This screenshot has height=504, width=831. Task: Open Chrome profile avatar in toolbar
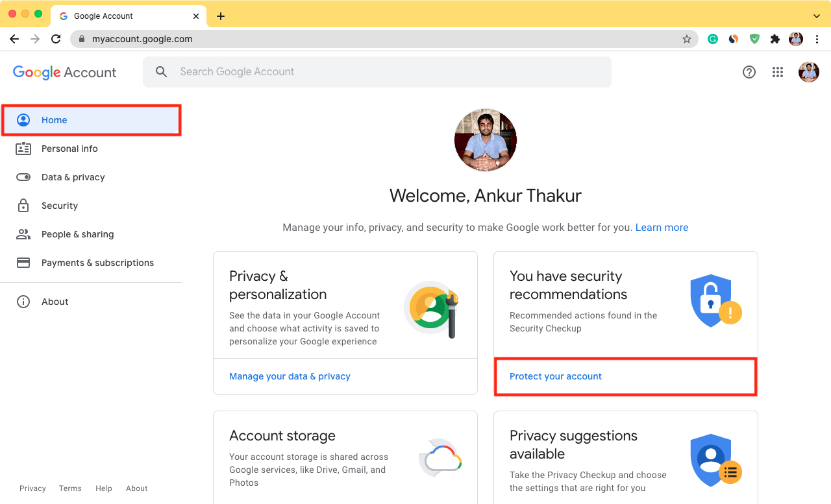[796, 39]
